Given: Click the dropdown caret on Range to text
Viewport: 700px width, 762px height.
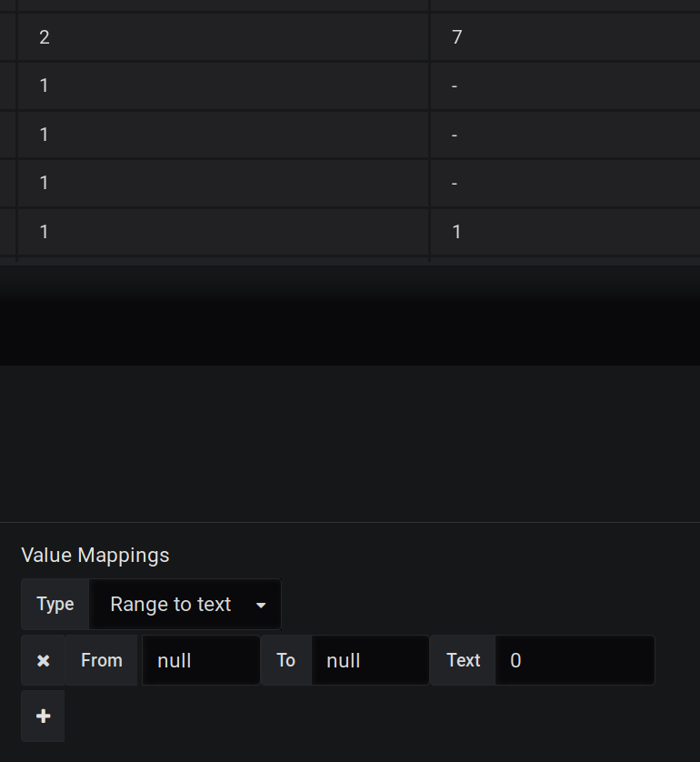Looking at the screenshot, I should click(x=262, y=604).
